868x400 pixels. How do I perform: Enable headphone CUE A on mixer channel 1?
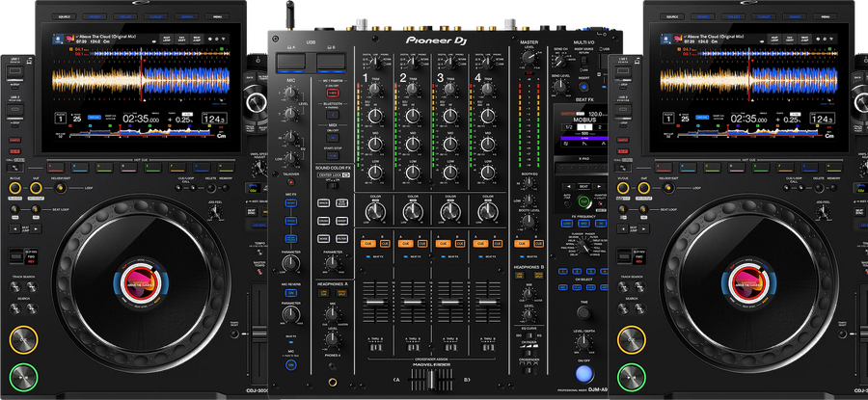(367, 244)
